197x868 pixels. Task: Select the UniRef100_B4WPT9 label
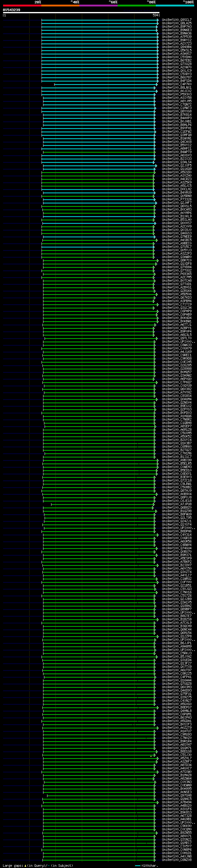click(177, 152)
